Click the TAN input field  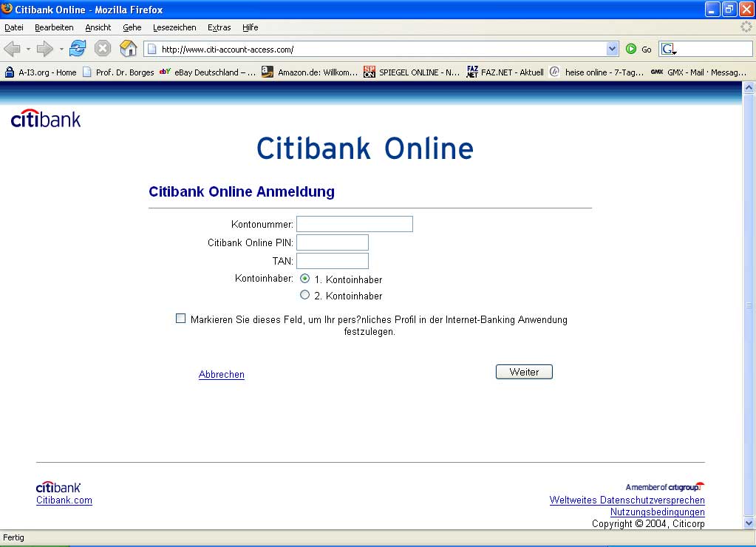point(333,260)
